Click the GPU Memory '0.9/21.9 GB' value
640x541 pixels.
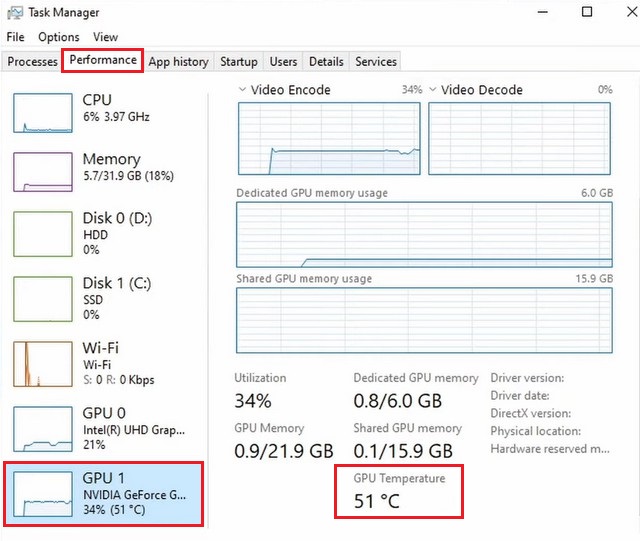coord(284,451)
